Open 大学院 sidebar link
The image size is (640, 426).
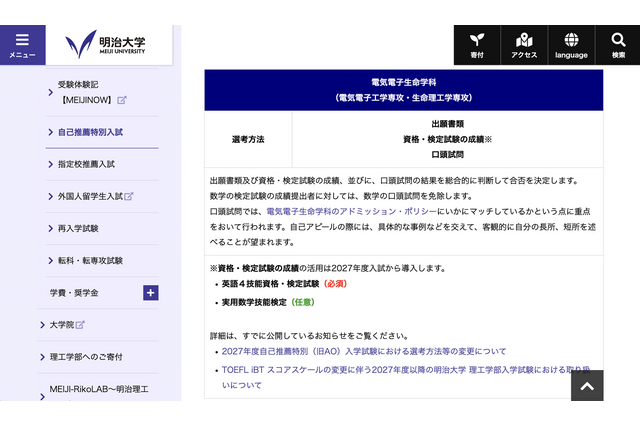[x=98, y=325]
